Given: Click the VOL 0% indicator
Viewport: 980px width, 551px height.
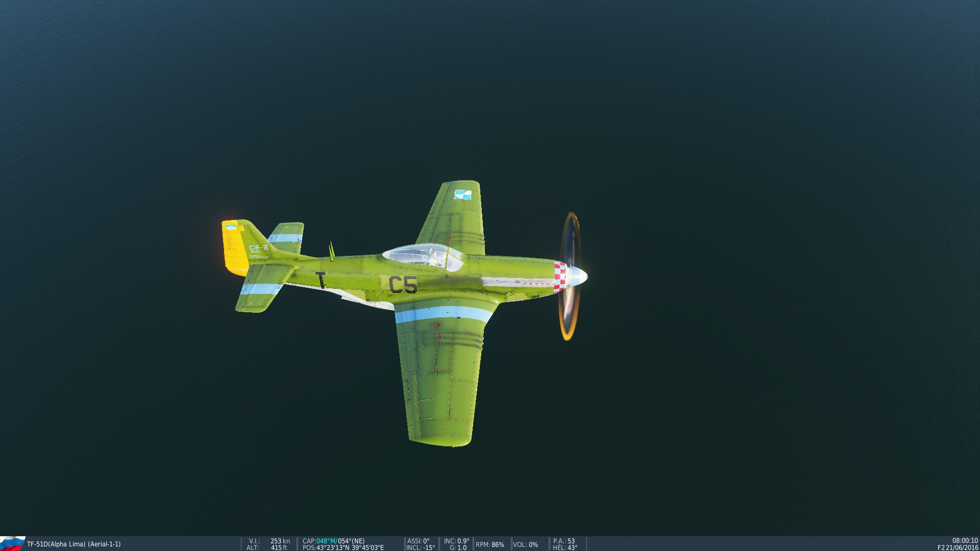Looking at the screenshot, I should point(525,544).
